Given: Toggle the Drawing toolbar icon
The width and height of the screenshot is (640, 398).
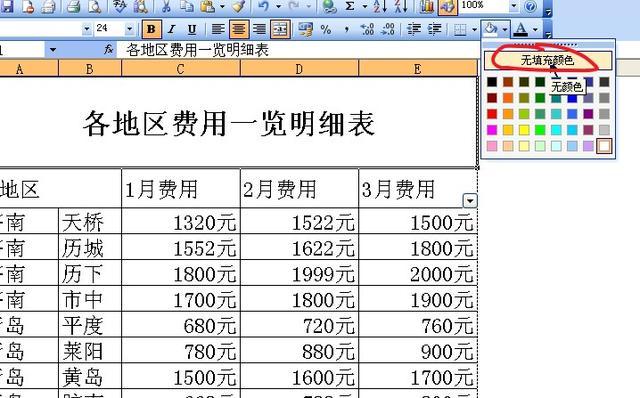Looking at the screenshot, I should [x=447, y=7].
